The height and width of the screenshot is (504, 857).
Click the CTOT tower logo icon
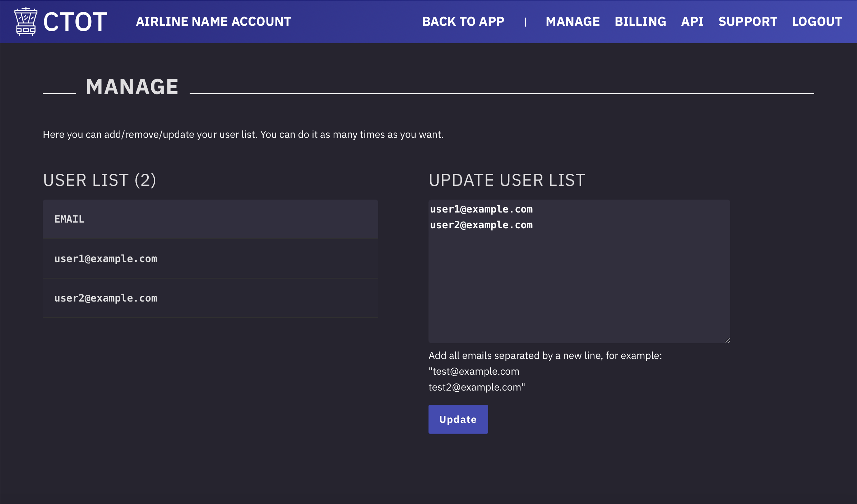coord(25,22)
